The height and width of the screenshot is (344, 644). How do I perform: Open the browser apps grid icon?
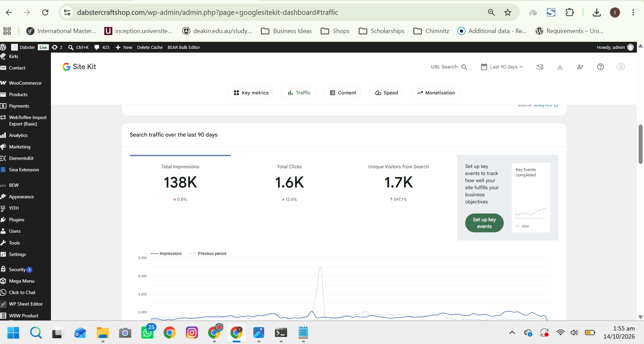point(7,31)
